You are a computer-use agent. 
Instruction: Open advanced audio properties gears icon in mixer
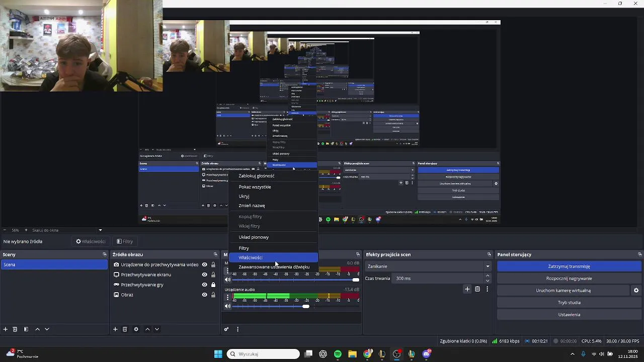(226, 329)
